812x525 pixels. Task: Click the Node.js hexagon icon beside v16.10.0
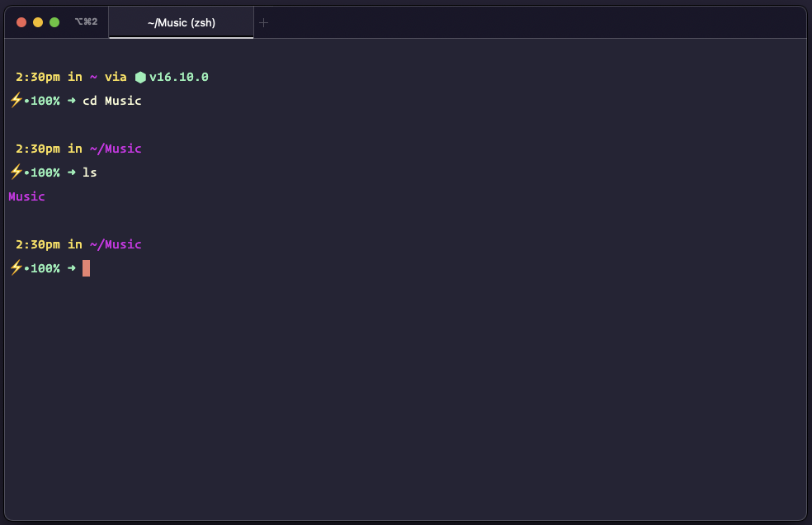click(140, 78)
